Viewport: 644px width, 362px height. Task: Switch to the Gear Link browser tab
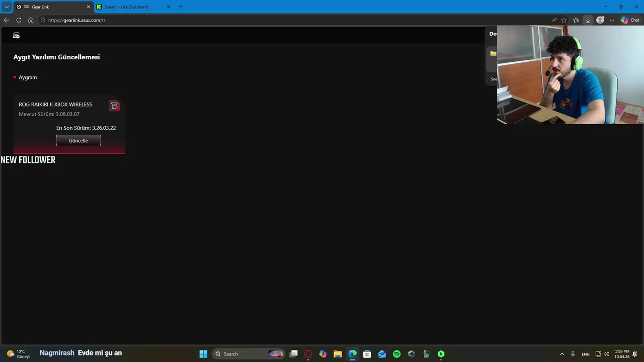(x=54, y=7)
